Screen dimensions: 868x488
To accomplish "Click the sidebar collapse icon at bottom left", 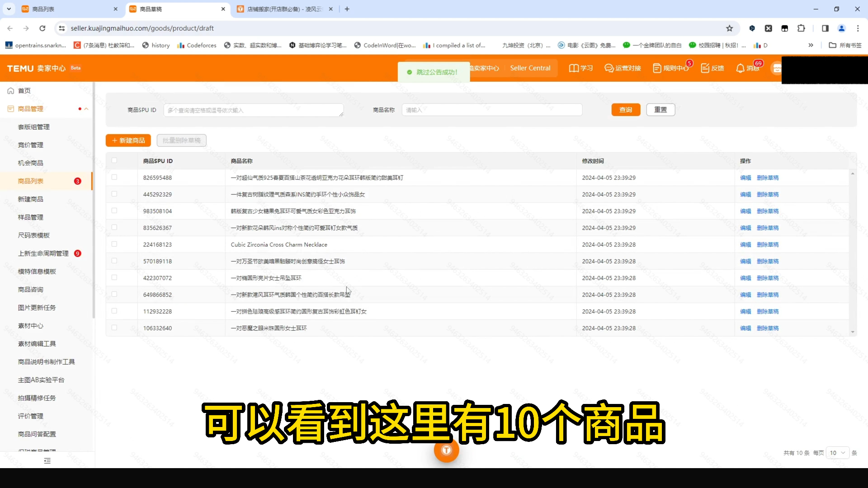I will coord(47,460).
